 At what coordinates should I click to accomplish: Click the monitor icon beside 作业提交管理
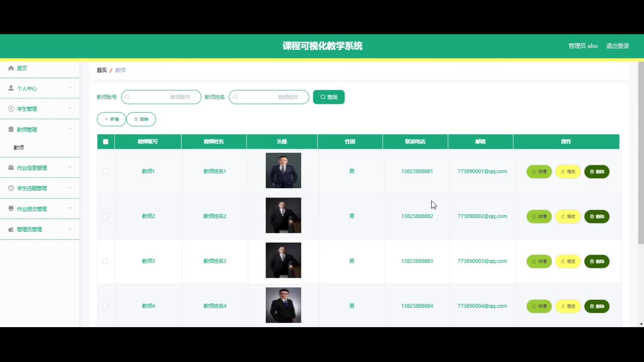click(11, 208)
